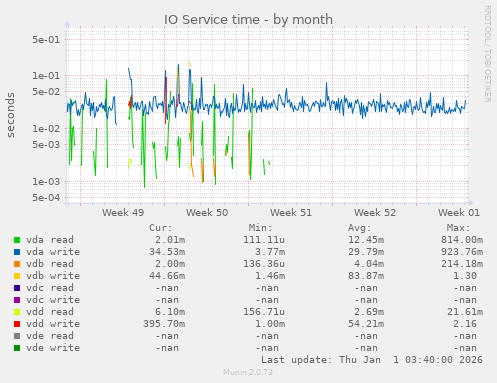Click vdd write max value 2.16
Screen dimensions: 497x383
point(465,324)
